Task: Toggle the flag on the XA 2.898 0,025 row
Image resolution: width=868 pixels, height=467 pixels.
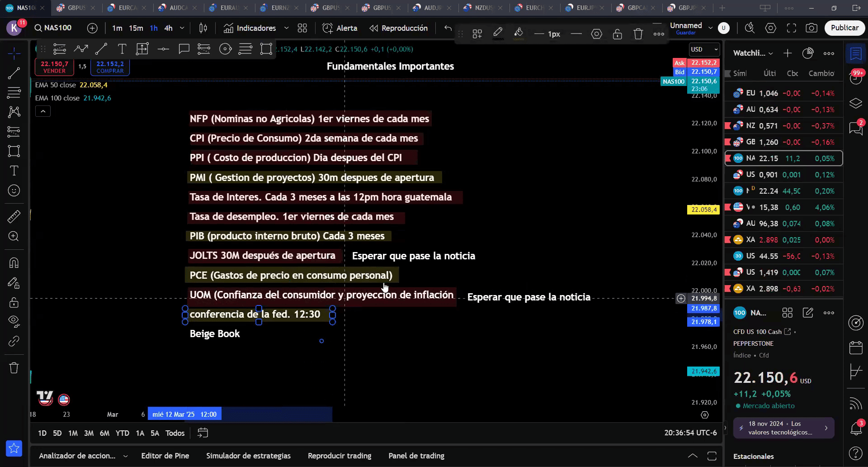Action: click(728, 240)
